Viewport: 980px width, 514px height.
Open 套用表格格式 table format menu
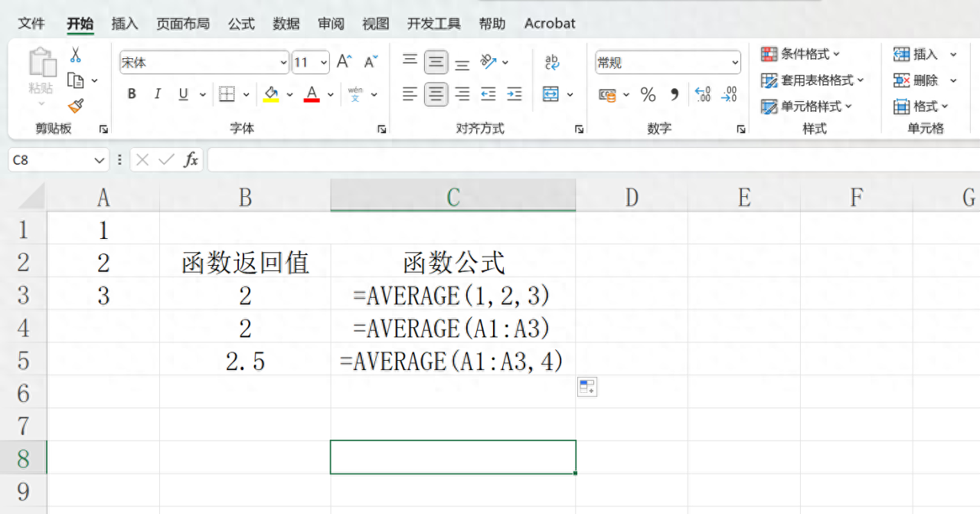pyautogui.click(x=813, y=80)
